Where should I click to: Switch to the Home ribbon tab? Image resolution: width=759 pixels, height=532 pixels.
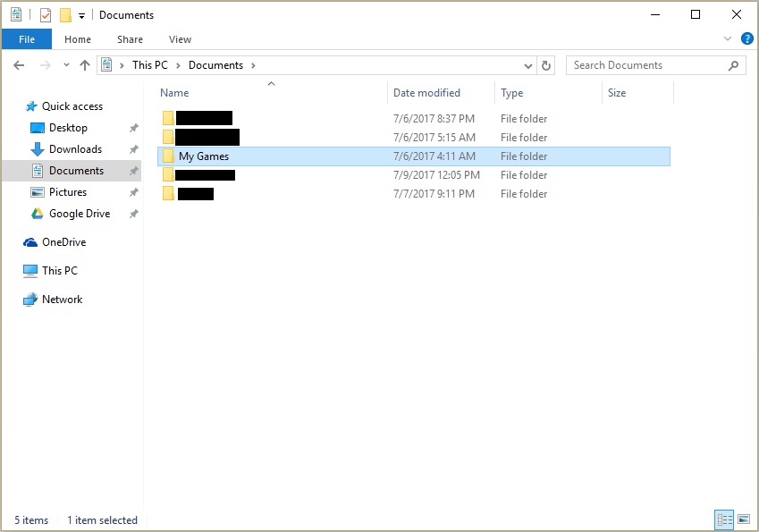[x=78, y=39]
